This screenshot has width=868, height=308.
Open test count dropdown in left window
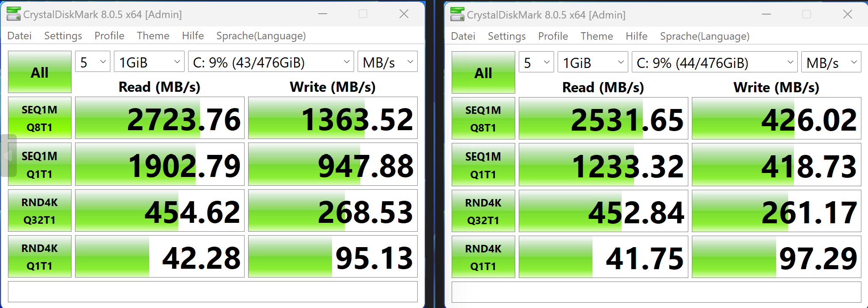(x=93, y=62)
